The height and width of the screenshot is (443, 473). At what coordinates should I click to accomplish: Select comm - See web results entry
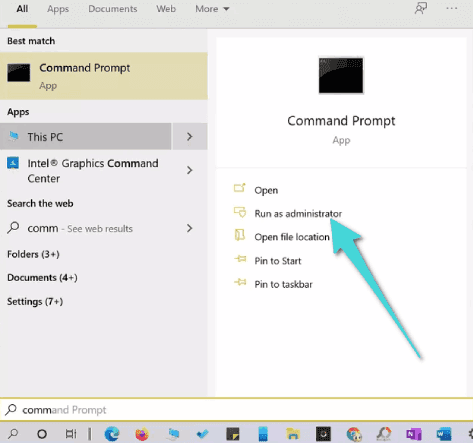80,228
